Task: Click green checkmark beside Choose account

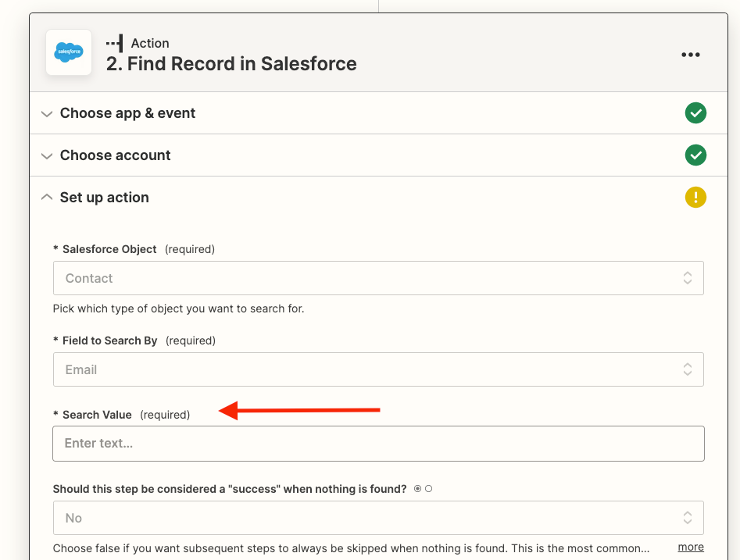Action: pos(695,155)
